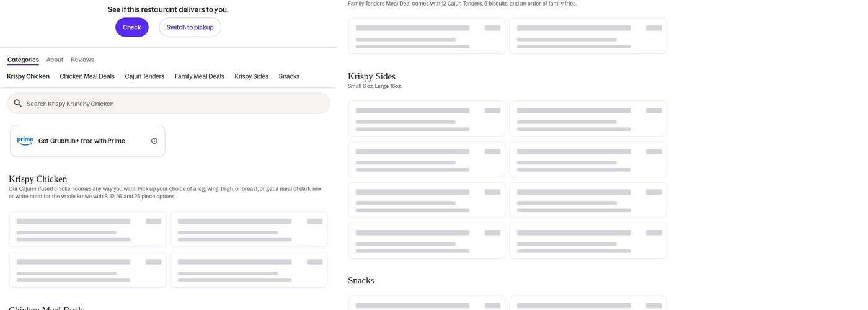The width and height of the screenshot is (868, 310).
Task: Open the Grubhub+ info icon
Action: tap(154, 141)
